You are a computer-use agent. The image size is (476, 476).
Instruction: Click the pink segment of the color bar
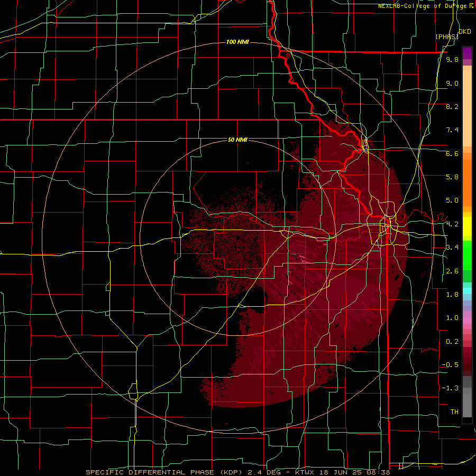pyautogui.click(x=467, y=320)
